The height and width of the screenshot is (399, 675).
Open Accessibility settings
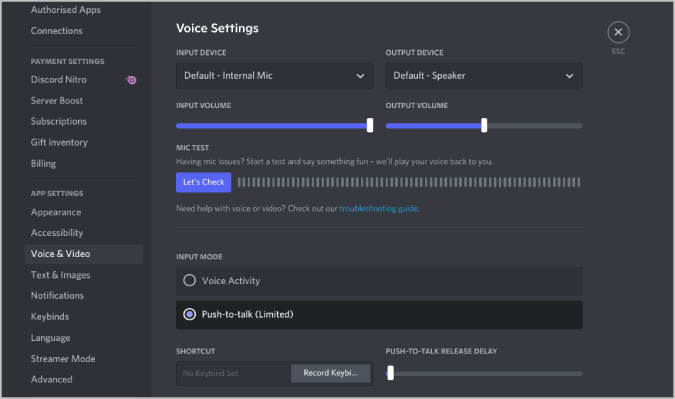pyautogui.click(x=57, y=233)
